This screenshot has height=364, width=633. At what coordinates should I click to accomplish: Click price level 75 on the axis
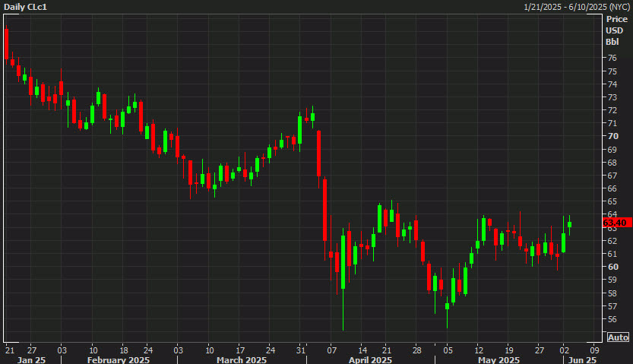(612, 71)
